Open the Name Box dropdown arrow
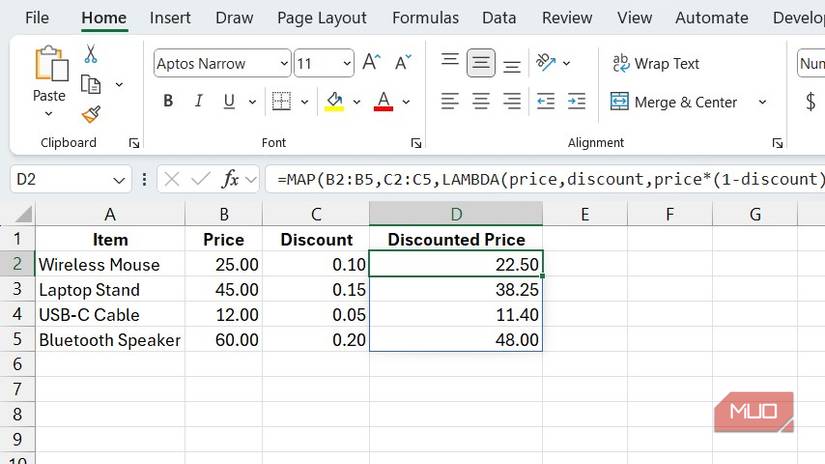The width and height of the screenshot is (825, 464). 119,180
